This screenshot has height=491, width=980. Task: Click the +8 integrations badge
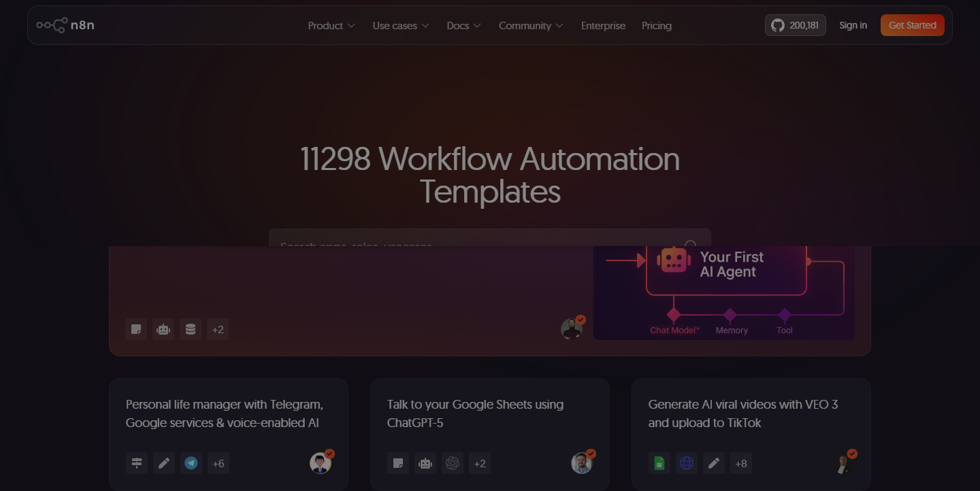coord(741,463)
